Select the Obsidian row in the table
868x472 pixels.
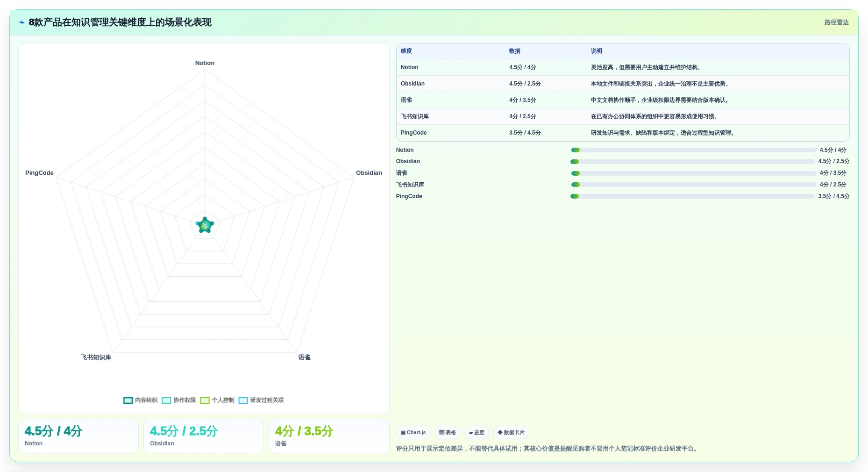[x=623, y=84]
